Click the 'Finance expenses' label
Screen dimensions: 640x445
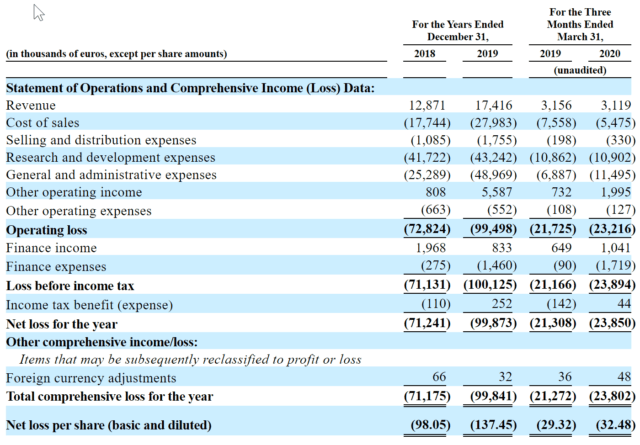coord(56,267)
